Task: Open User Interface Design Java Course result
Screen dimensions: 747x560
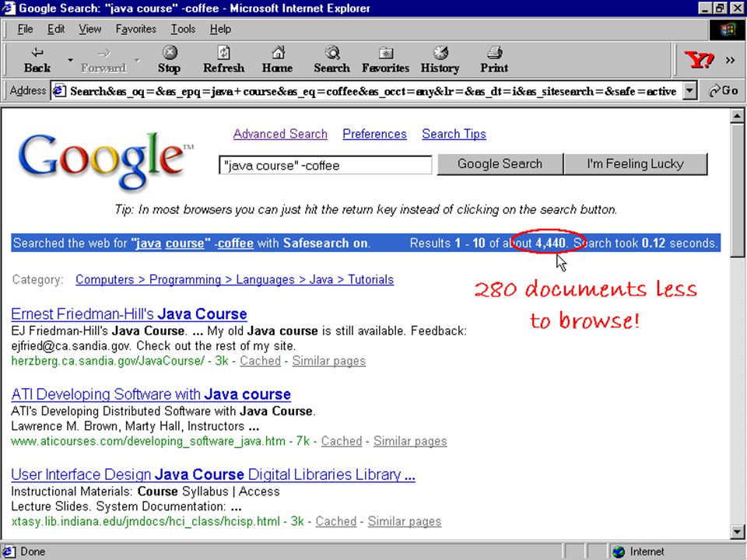Action: (213, 474)
